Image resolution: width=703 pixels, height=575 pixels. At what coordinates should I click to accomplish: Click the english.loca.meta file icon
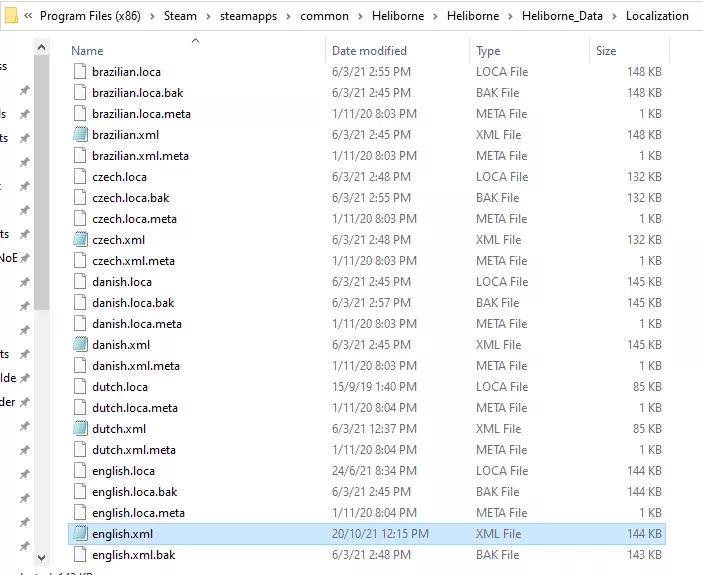coord(80,512)
